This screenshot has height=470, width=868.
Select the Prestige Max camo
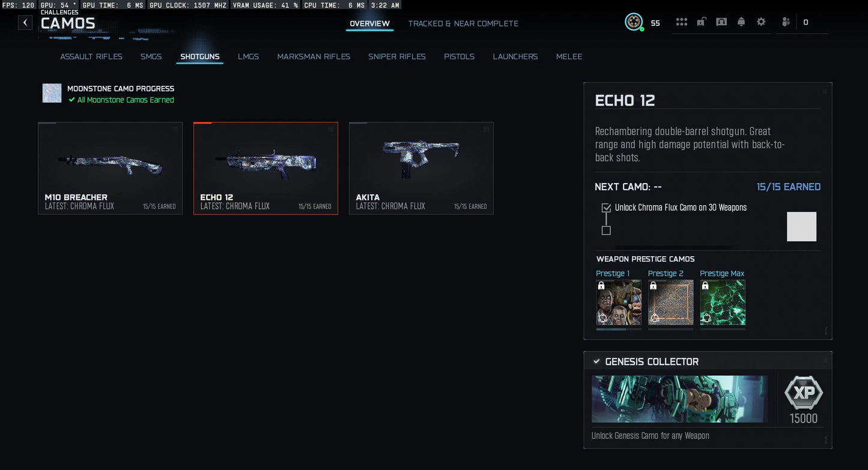(x=723, y=303)
